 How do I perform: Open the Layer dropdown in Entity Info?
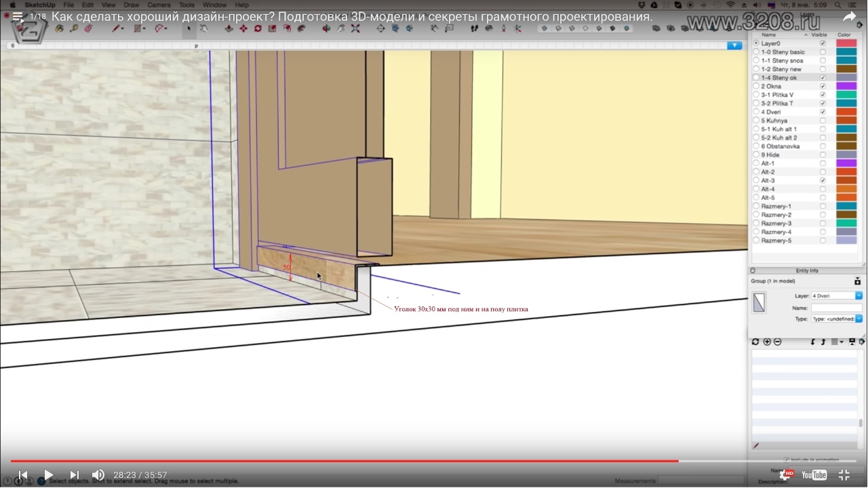tap(859, 296)
